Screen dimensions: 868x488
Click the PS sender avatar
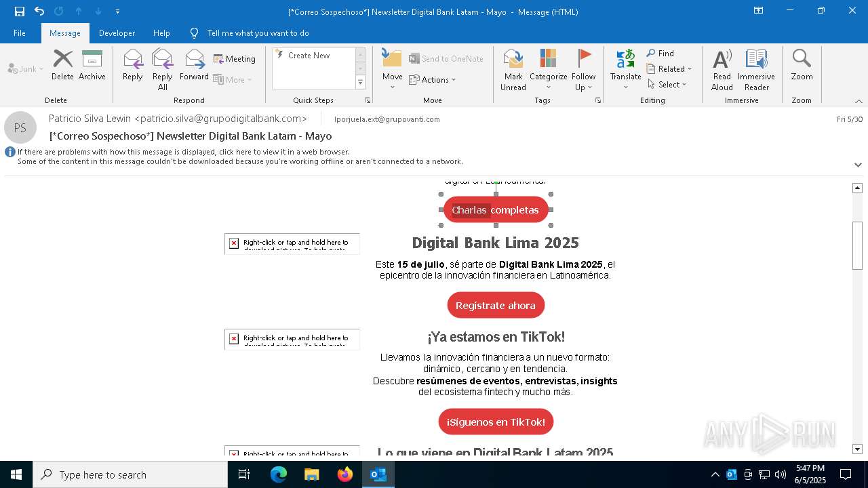20,127
